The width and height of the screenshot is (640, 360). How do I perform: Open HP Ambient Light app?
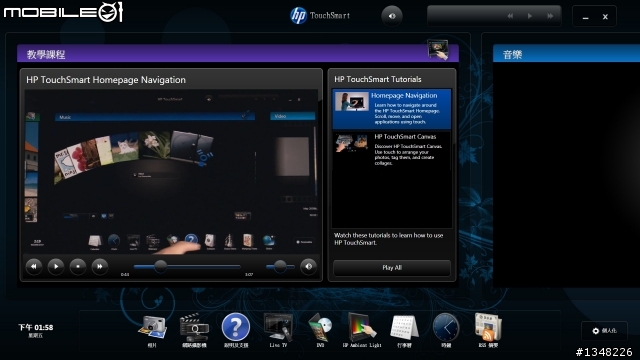pos(362,327)
